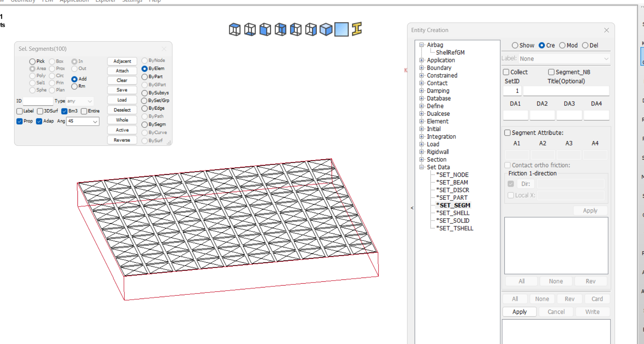
Task: Enable the Collect checkbox
Action: tap(506, 72)
